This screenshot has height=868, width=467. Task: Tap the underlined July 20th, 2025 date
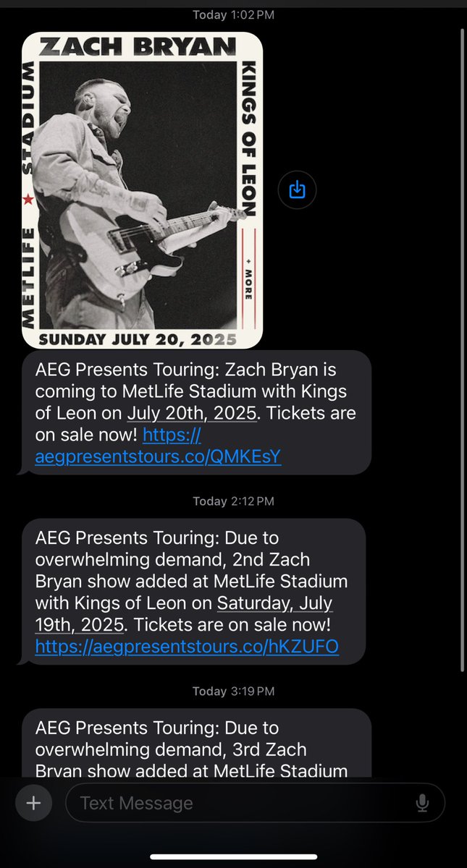pos(190,414)
